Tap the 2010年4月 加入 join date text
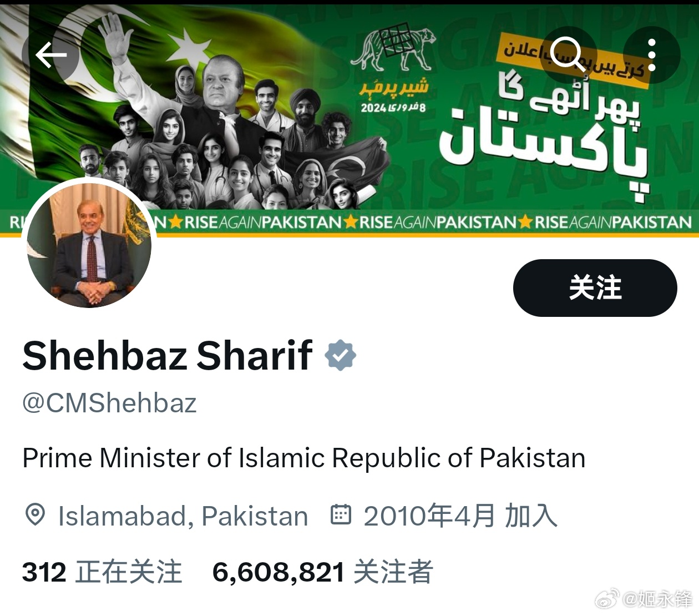The image size is (699, 616). click(460, 516)
